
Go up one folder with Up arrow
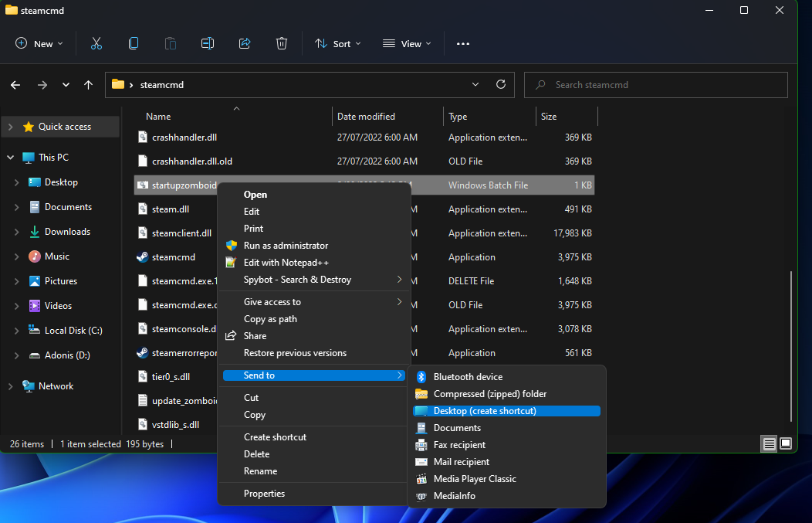89,85
